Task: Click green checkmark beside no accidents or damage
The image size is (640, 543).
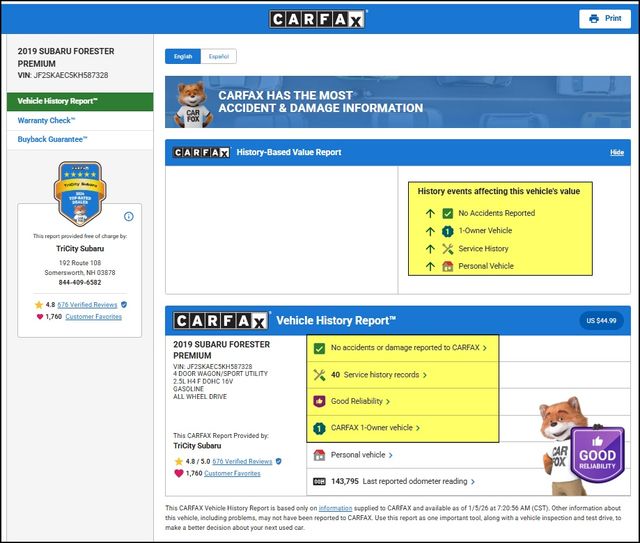Action: (x=319, y=348)
